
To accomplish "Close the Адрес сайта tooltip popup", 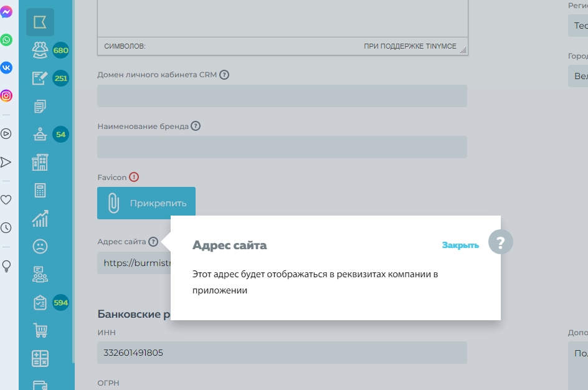I will (x=460, y=245).
